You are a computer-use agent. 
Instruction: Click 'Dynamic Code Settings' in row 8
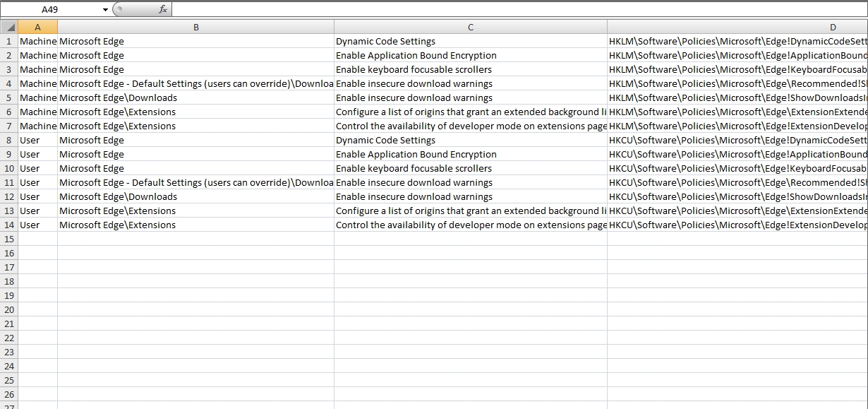pos(471,140)
